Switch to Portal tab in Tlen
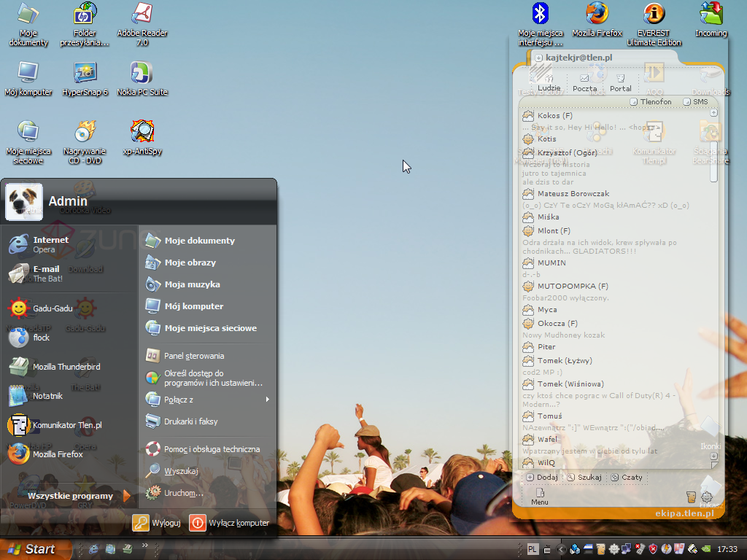 coord(620,83)
